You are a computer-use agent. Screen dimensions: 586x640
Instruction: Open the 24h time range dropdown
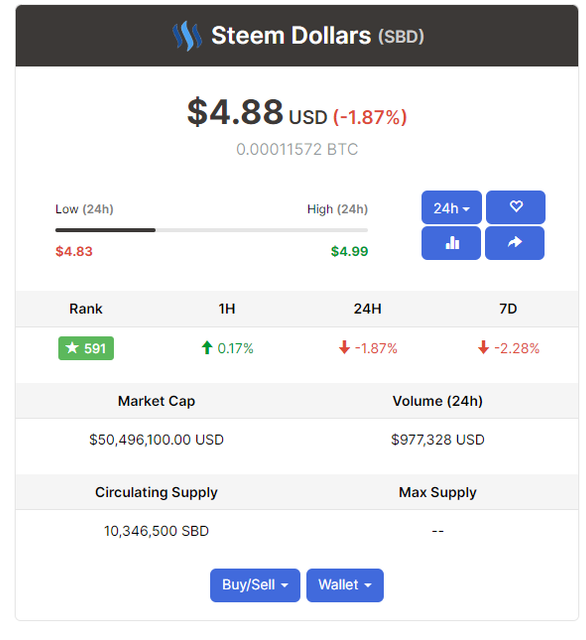451,207
